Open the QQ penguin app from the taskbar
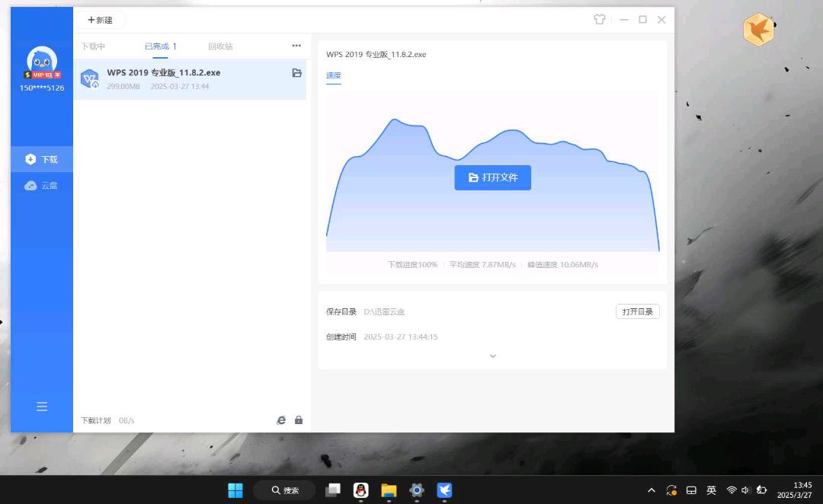This screenshot has height=504, width=823. click(361, 490)
